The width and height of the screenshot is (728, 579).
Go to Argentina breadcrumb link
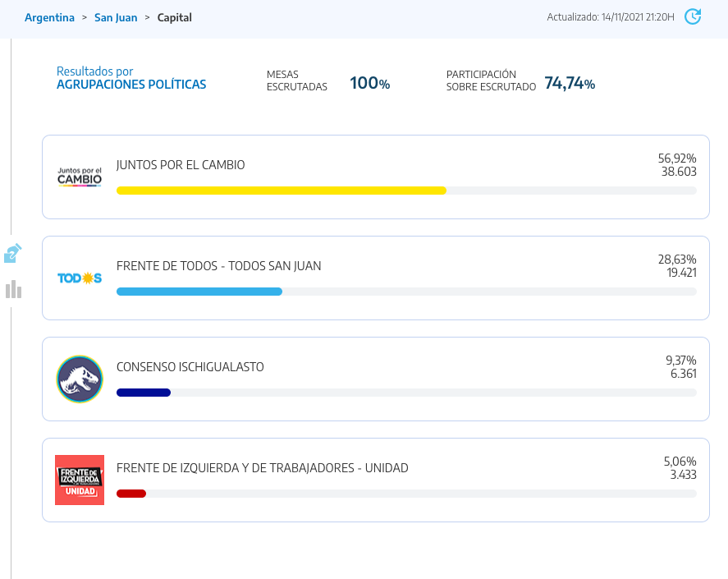pos(49,18)
